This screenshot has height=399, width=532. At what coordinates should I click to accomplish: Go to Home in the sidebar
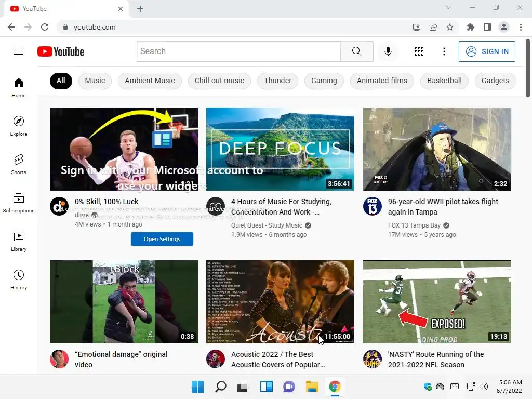[19, 87]
